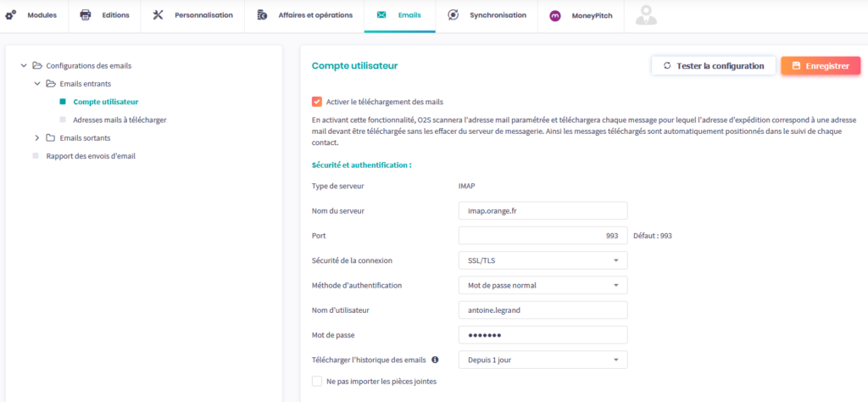
Task: Collapse the Emails entrants folder
Action: [37, 84]
